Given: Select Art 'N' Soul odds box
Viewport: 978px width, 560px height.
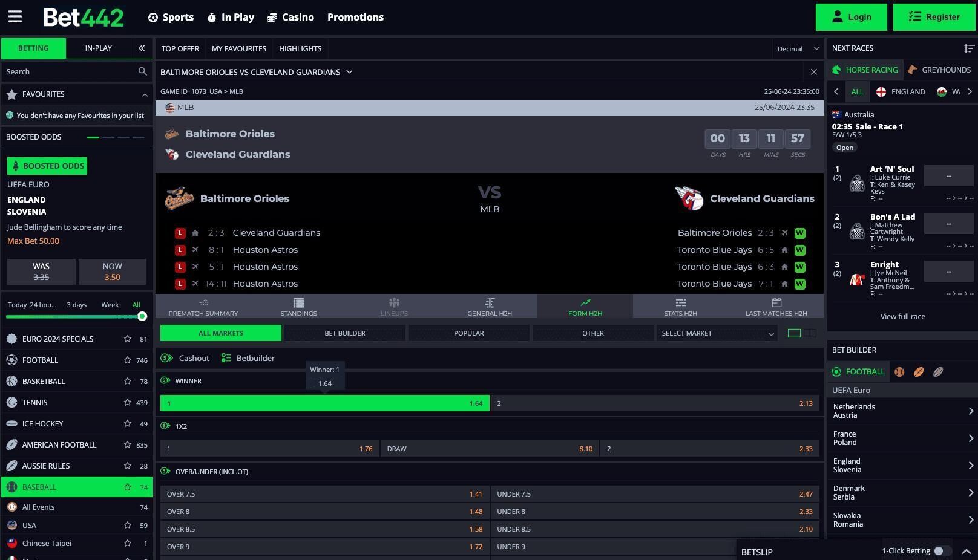Looking at the screenshot, I should coord(948,176).
